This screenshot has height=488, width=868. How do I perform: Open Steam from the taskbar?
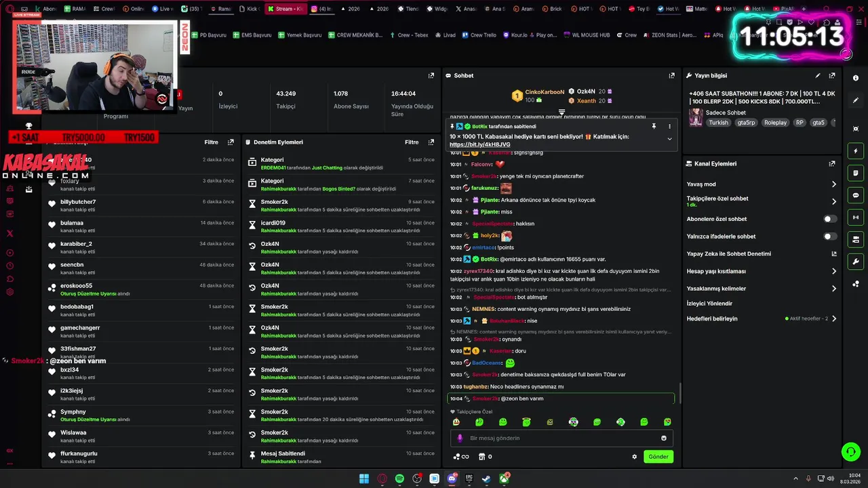point(486,479)
